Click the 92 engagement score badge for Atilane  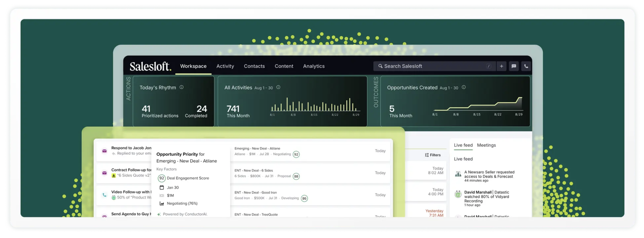(296, 154)
